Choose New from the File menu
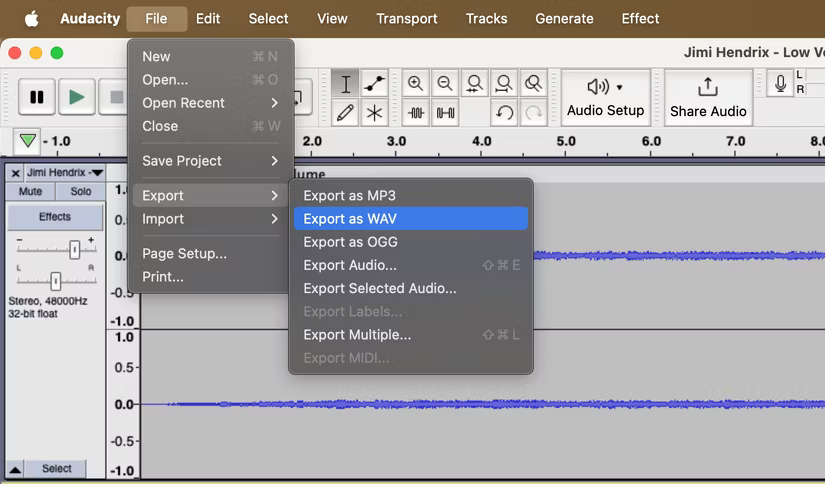Viewport: 825px width, 484px height. (x=210, y=56)
